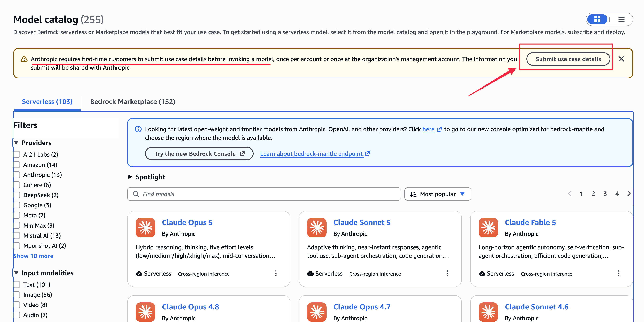Click the Serverless cloud icon on Claude Opus 5

(x=139, y=274)
